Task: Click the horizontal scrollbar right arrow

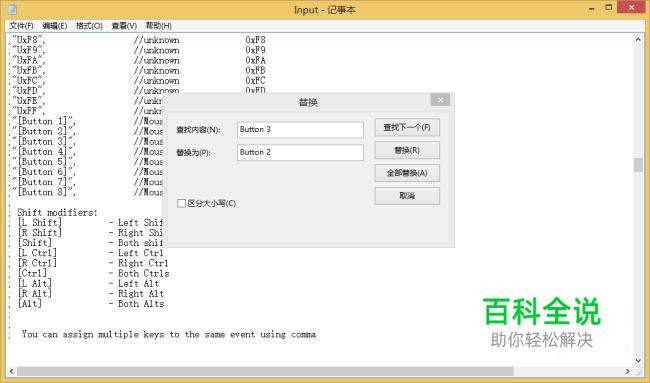Action: tap(628, 371)
